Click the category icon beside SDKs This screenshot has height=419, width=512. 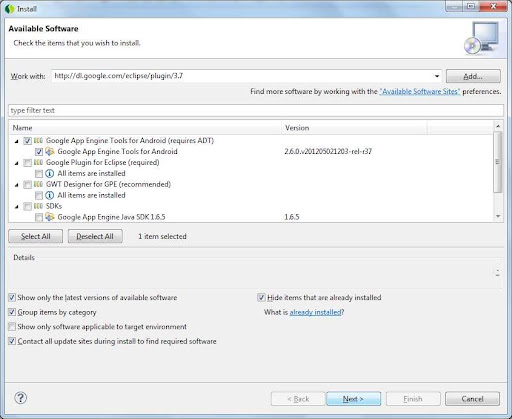pyautogui.click(x=38, y=206)
